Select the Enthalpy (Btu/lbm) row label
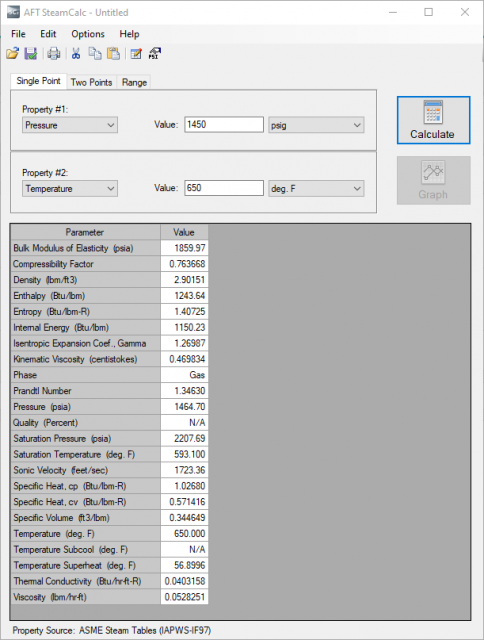 pyautogui.click(x=85, y=296)
